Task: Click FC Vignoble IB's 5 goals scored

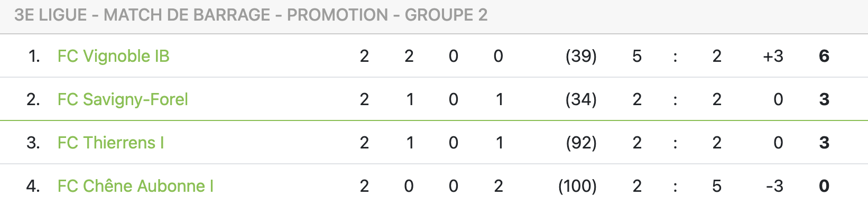Action: click(x=637, y=56)
